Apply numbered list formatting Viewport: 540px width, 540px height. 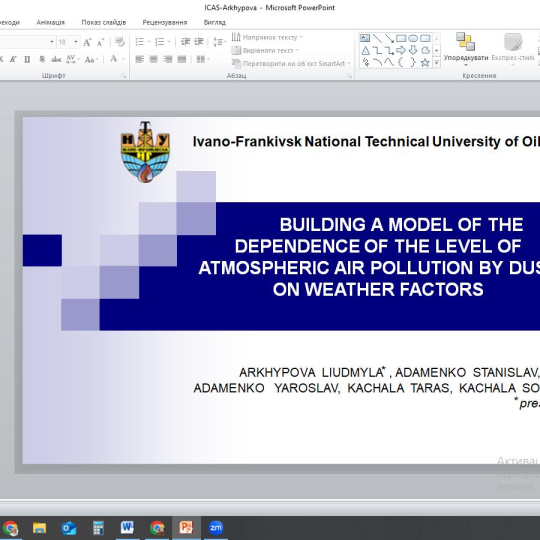[x=159, y=42]
